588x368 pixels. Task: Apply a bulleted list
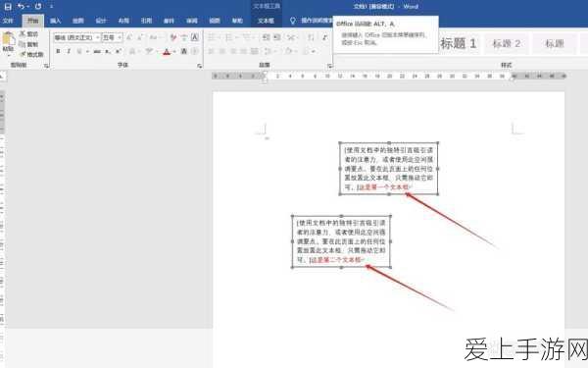(213, 37)
